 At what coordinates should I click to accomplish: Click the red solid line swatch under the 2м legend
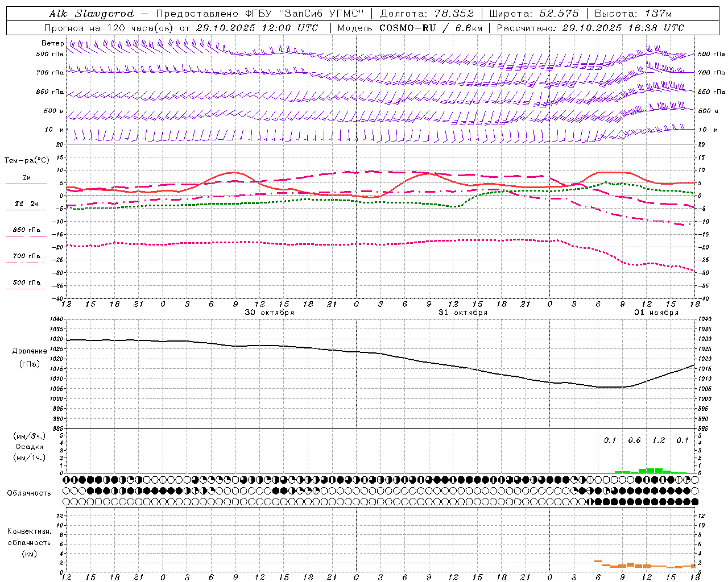pyautogui.click(x=26, y=184)
